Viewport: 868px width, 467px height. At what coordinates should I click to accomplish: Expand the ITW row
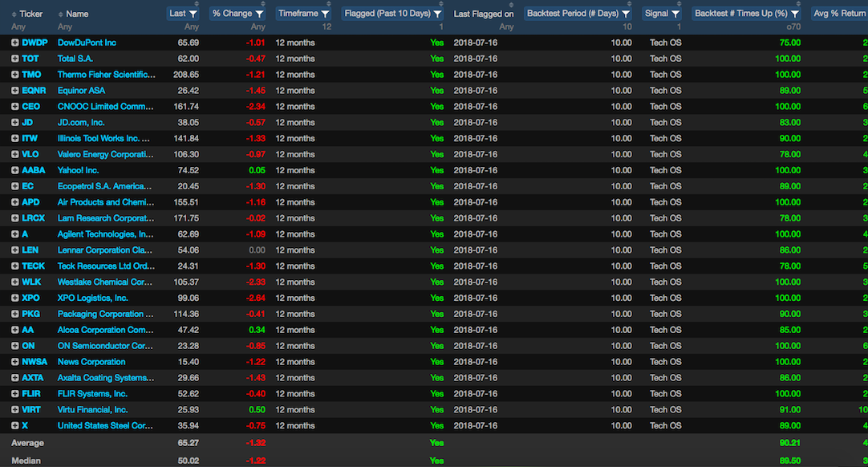15,139
